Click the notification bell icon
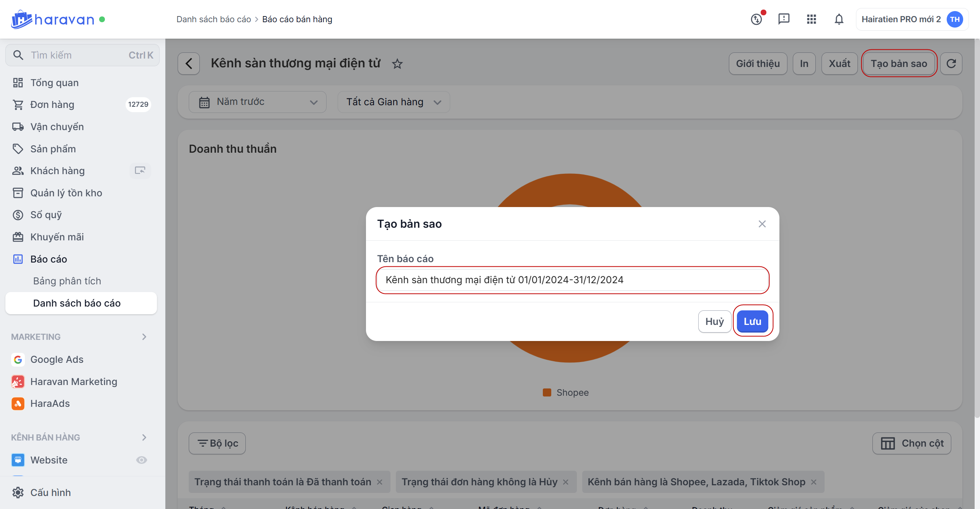 [x=839, y=19]
